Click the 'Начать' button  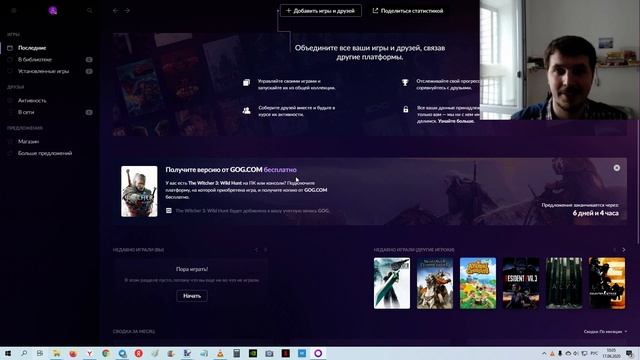coord(192,296)
